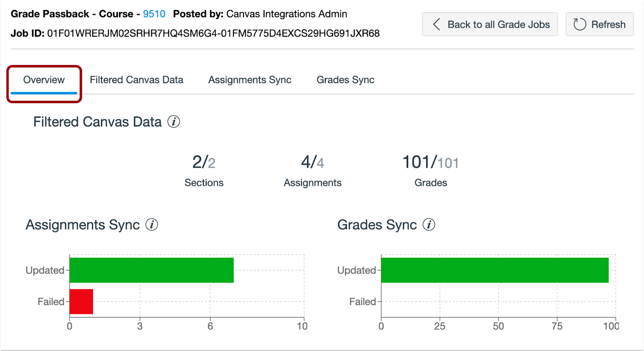
Task: Open the Assignments Sync tab
Action: (x=250, y=80)
